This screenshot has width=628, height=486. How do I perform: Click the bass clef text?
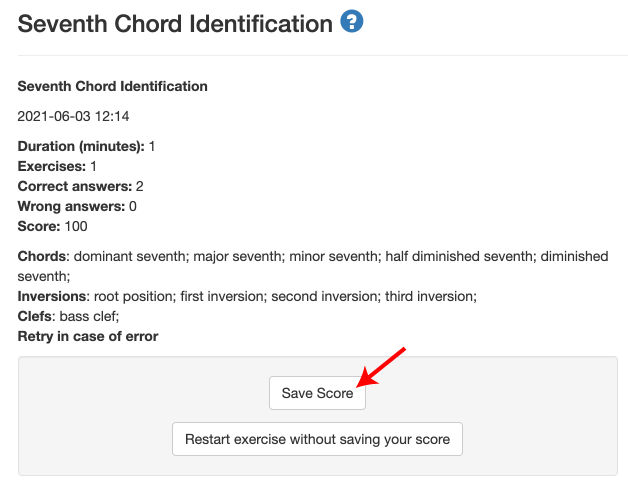[x=88, y=316]
